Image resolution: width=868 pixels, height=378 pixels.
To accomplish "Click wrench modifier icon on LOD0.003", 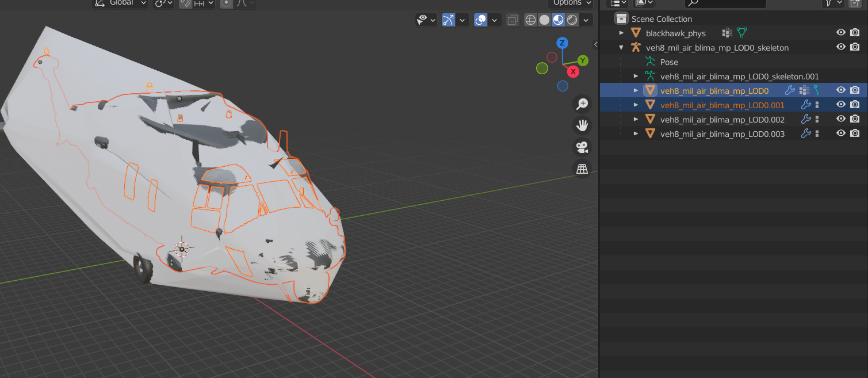I will coord(806,133).
